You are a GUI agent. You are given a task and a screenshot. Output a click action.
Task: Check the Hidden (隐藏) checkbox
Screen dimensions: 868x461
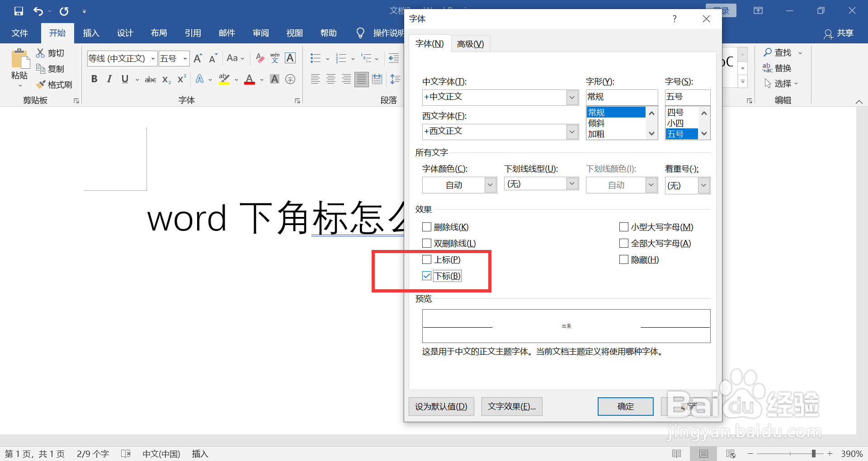tap(624, 259)
